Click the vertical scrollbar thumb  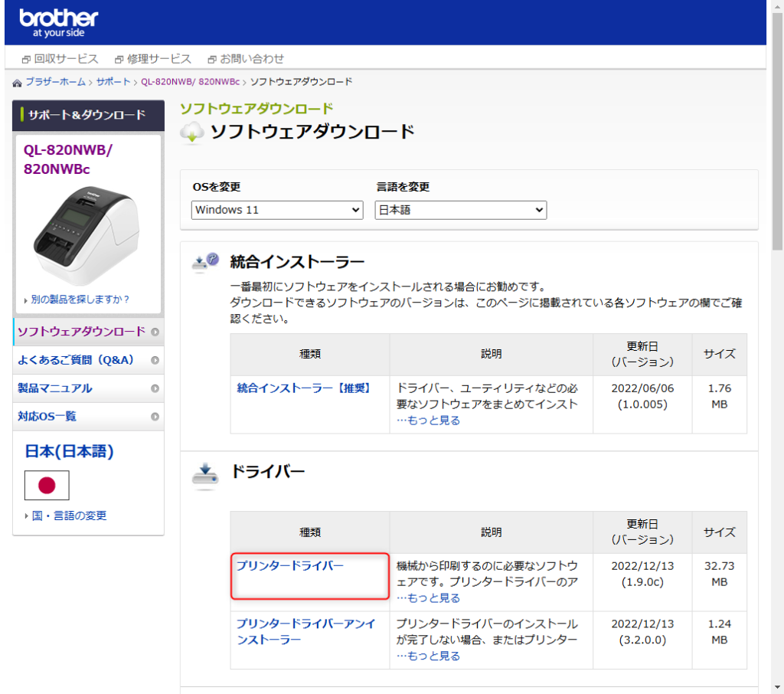point(778,131)
